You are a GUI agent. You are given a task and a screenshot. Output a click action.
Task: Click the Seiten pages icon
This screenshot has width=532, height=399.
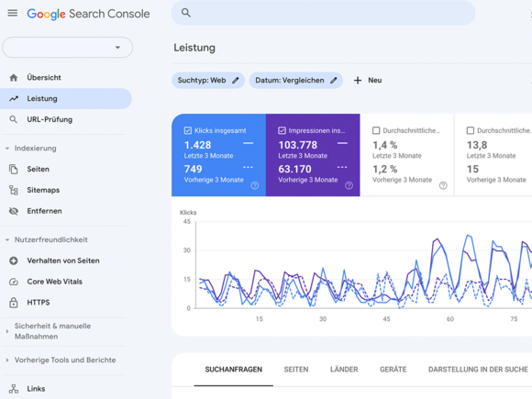point(14,170)
